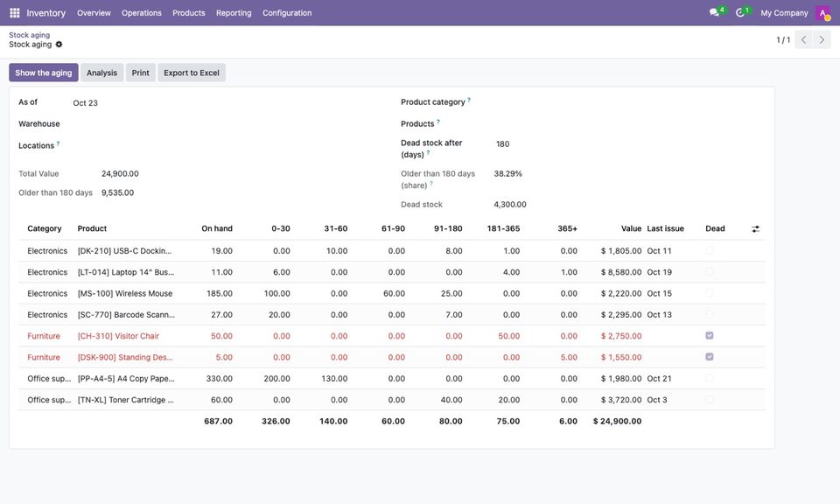Viewport: 840px width, 504px height.
Task: Show help for Older than 180 days share
Action: coord(431,184)
